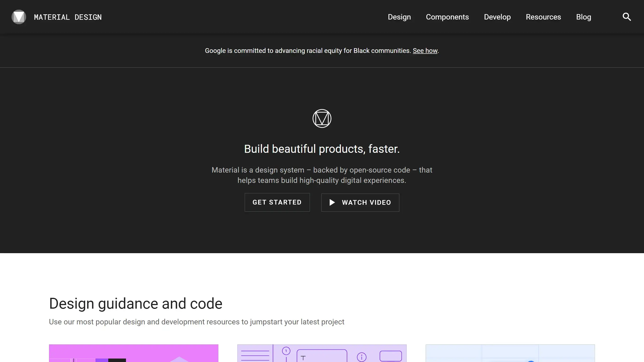Open the pink card thumbnail

coord(133,353)
